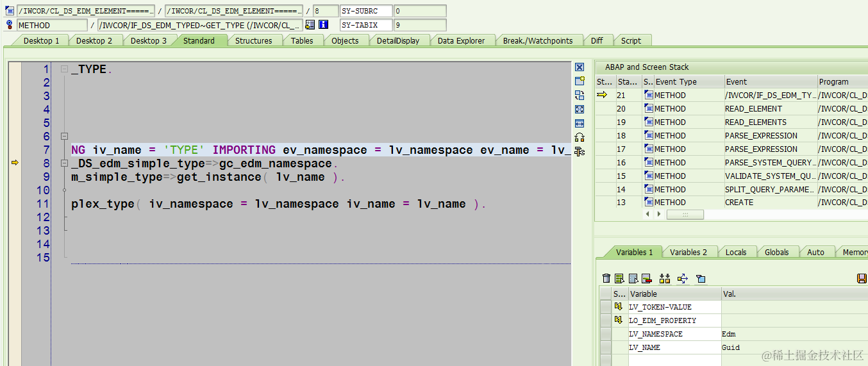Image resolution: width=868 pixels, height=366 pixels.
Task: Open the Desktop 3 tab
Action: pos(149,40)
